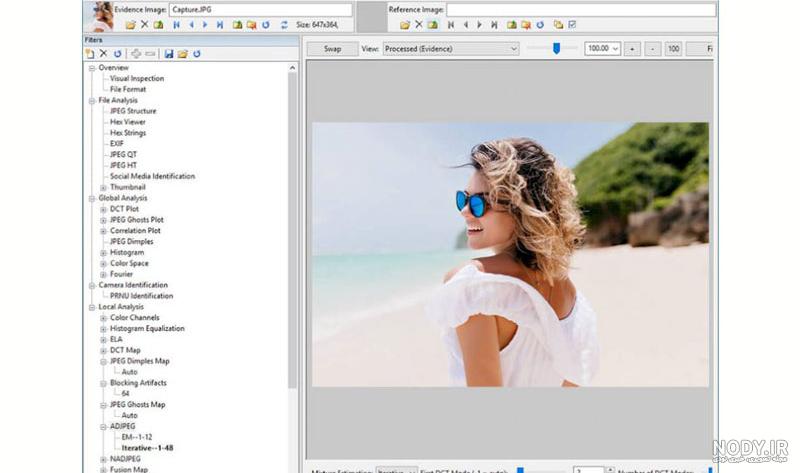Save filters with floppy disk icon
Image resolution: width=800 pixels, height=473 pixels.
[x=169, y=54]
